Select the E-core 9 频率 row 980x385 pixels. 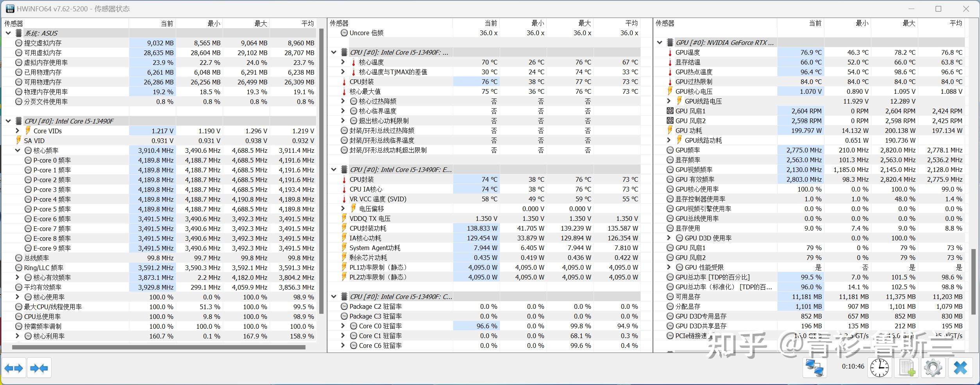pyautogui.click(x=159, y=248)
